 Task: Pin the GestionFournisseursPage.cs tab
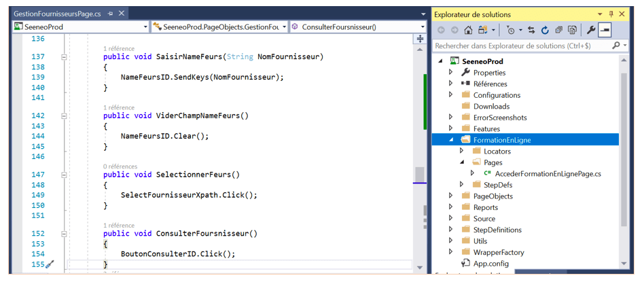click(110, 14)
